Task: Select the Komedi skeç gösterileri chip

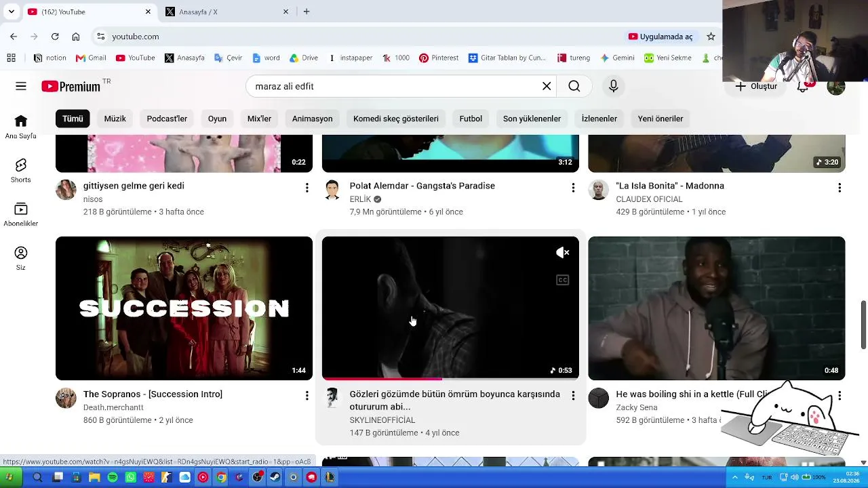Action: (x=396, y=119)
